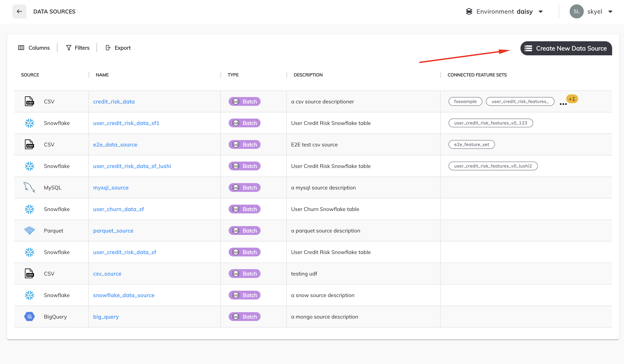Click the SL user avatar
This screenshot has height=364, width=624.
(577, 11)
